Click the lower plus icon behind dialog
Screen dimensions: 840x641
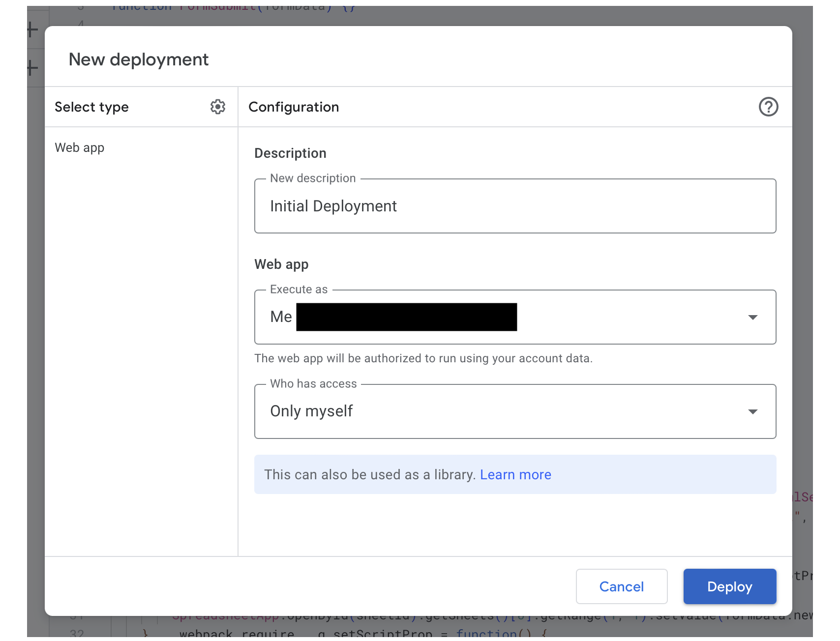coord(32,68)
